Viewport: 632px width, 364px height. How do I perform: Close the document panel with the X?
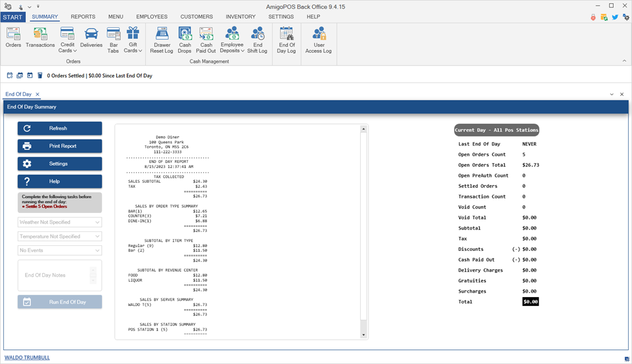[622, 94]
